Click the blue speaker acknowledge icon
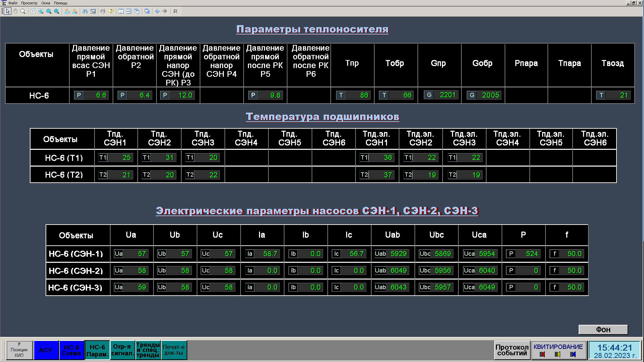This screenshot has width=644, height=362. [573, 354]
